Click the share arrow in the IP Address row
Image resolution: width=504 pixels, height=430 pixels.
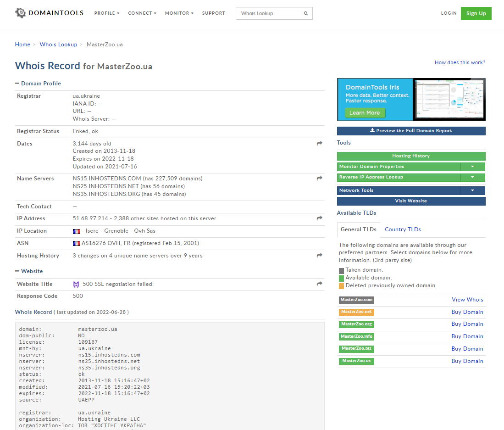pyautogui.click(x=319, y=218)
